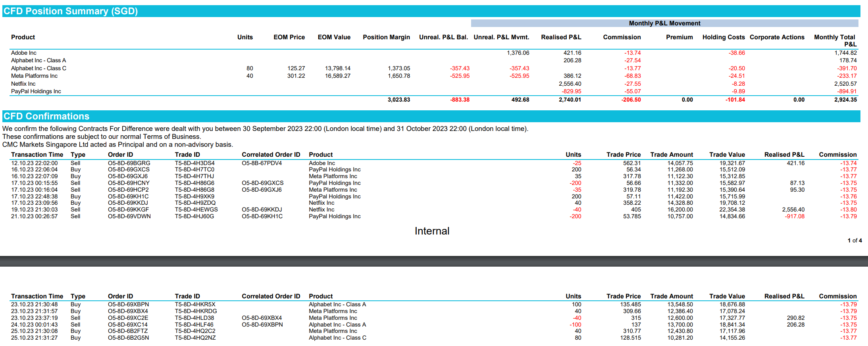
Task: Click trade ID T5-8D-4H3DS4
Action: tap(194, 163)
